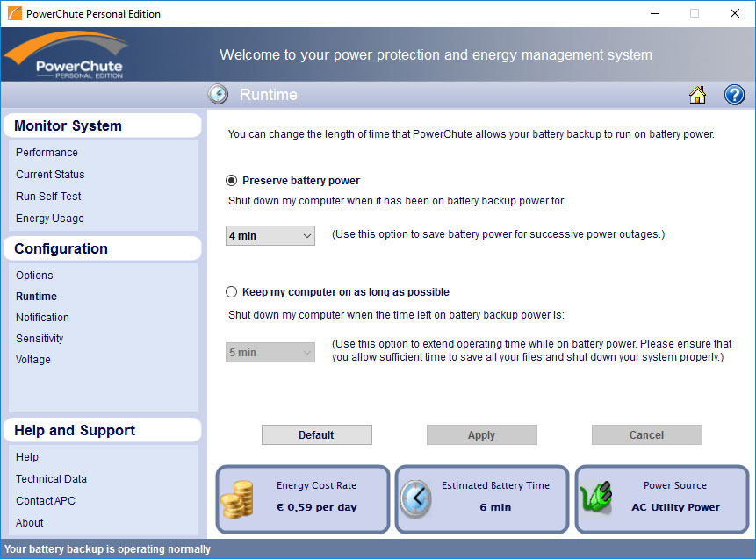Screen dimensions: 756x559
Task: Click '6 min' battery time value
Action: [495, 507]
